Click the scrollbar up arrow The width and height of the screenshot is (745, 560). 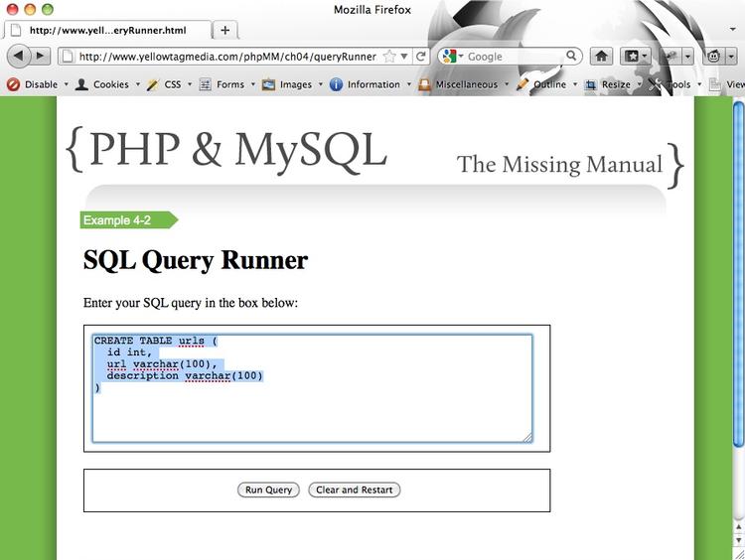[738, 527]
